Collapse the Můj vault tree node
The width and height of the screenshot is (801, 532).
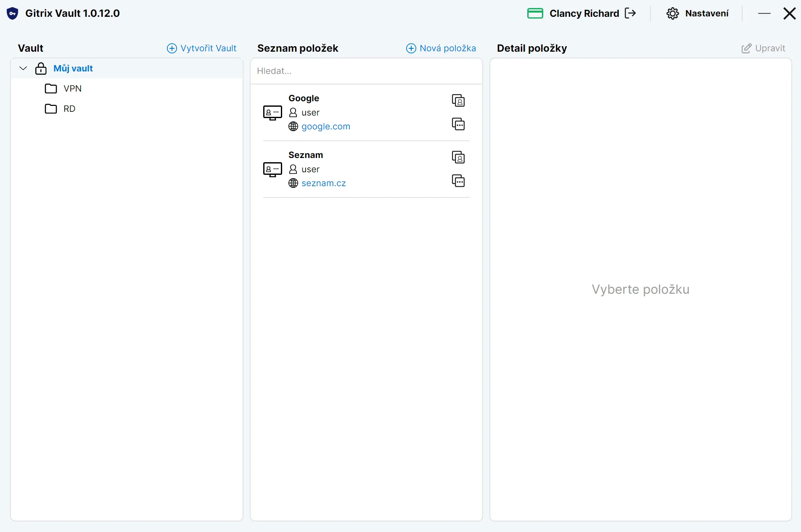click(23, 68)
